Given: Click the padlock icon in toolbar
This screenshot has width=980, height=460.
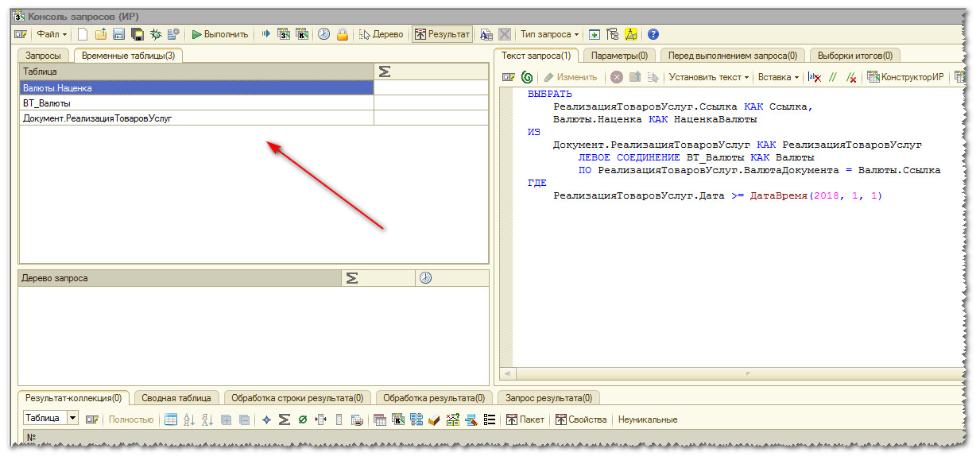Looking at the screenshot, I should (343, 34).
